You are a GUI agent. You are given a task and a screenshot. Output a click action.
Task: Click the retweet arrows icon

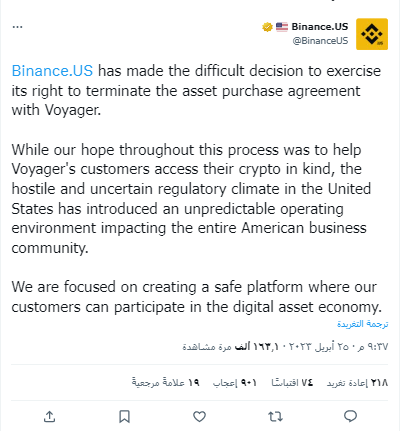[x=275, y=416]
